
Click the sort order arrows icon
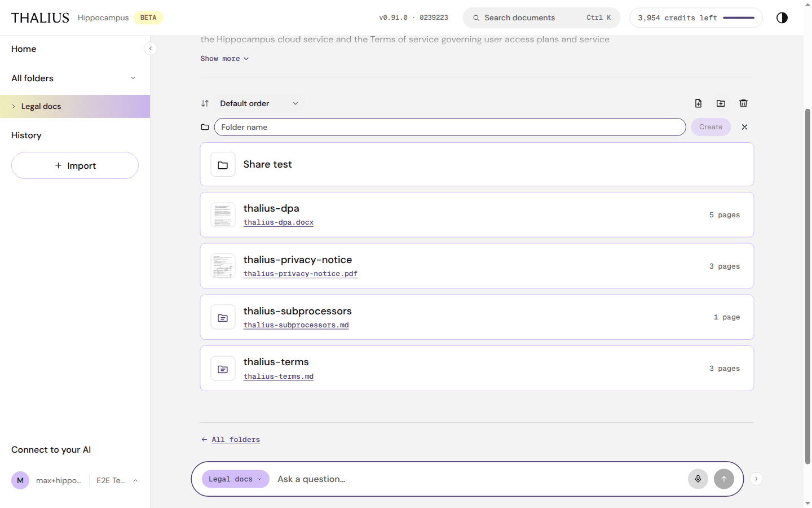pos(205,103)
